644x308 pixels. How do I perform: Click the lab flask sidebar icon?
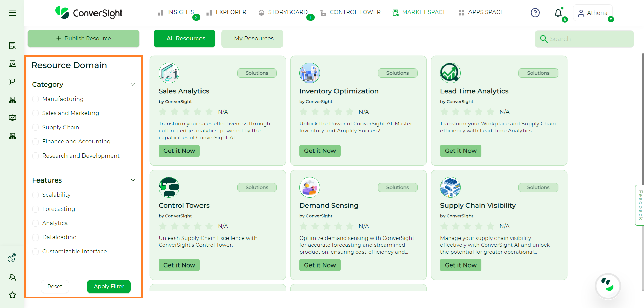pyautogui.click(x=12, y=64)
